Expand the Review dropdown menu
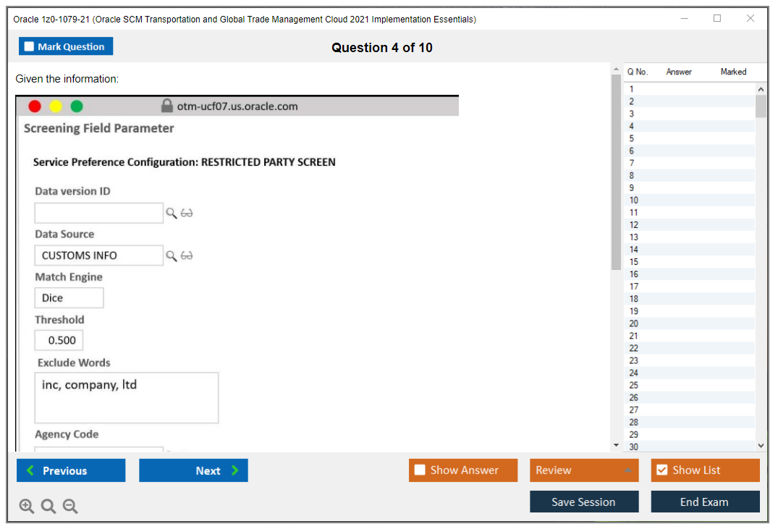This screenshot has width=778, height=532. point(627,470)
